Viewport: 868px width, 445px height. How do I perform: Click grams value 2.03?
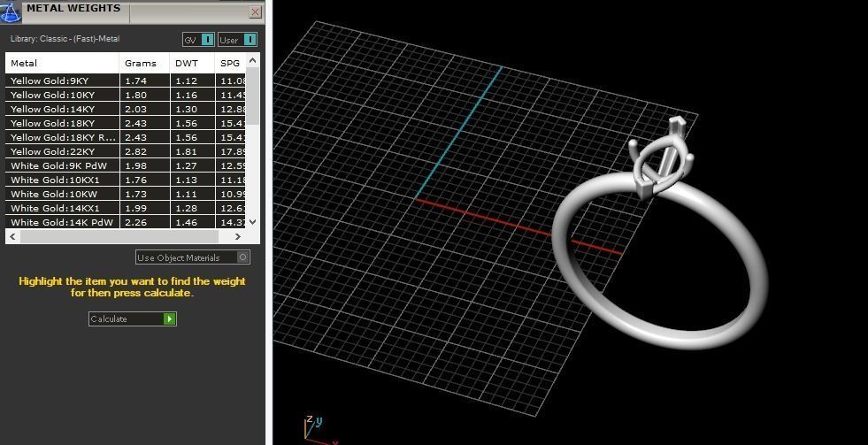[135, 109]
